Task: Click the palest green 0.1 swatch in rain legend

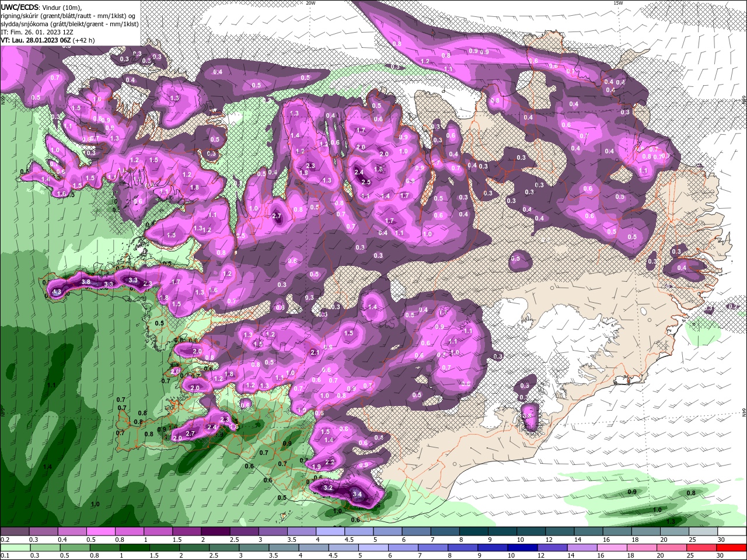Action: point(15,548)
